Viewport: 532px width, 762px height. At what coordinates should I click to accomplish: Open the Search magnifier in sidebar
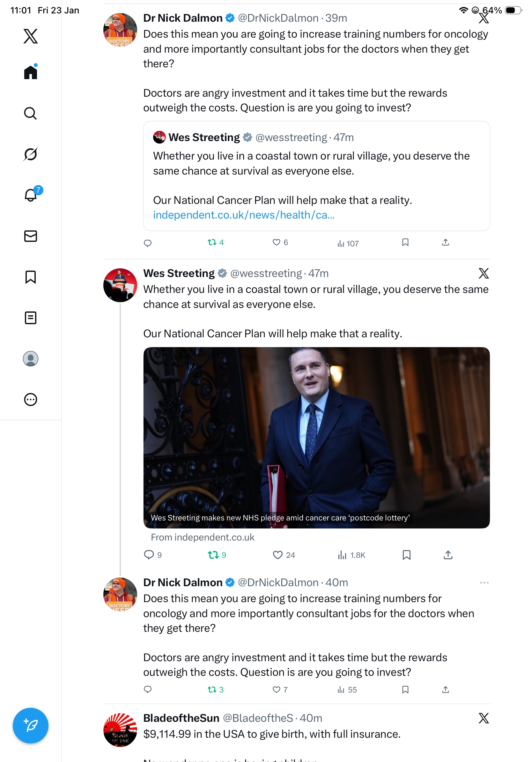pos(31,113)
